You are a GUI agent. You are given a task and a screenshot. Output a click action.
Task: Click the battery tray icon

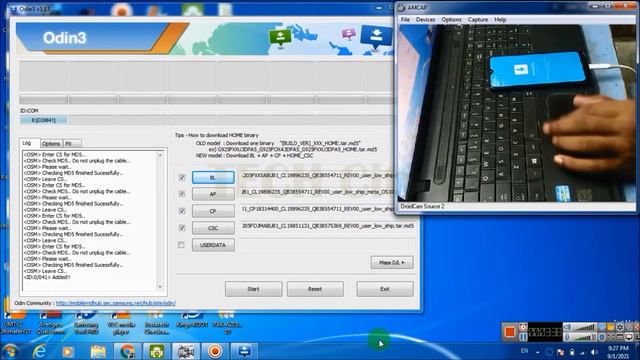click(x=572, y=352)
